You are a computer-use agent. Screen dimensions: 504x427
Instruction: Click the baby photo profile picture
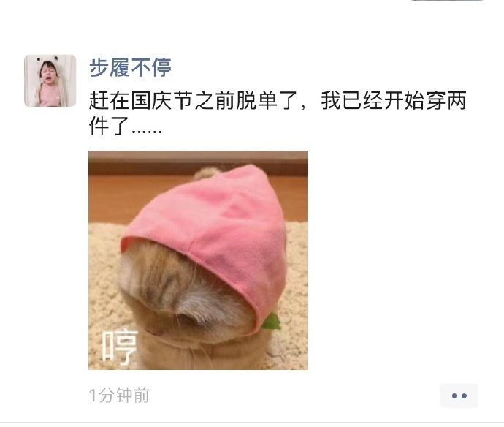pos(50,80)
